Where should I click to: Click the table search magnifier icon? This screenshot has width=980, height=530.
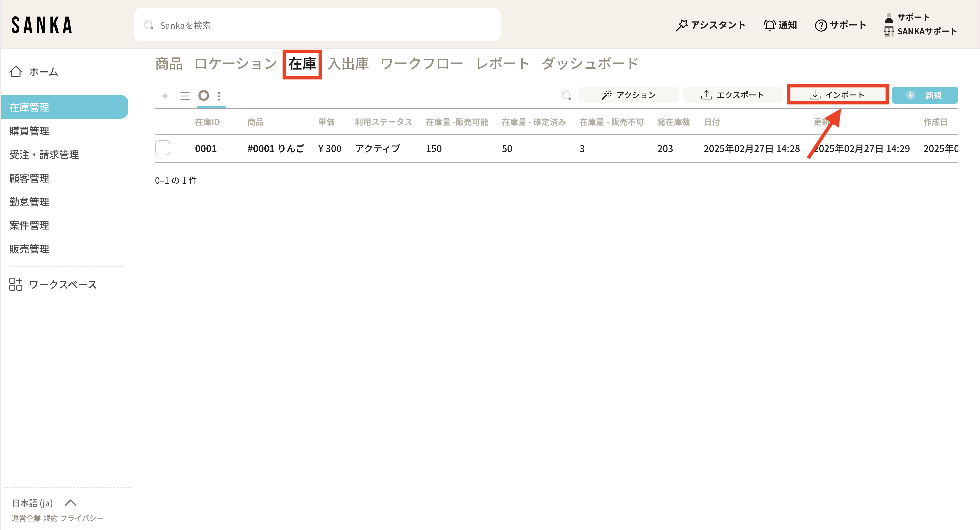tap(566, 95)
